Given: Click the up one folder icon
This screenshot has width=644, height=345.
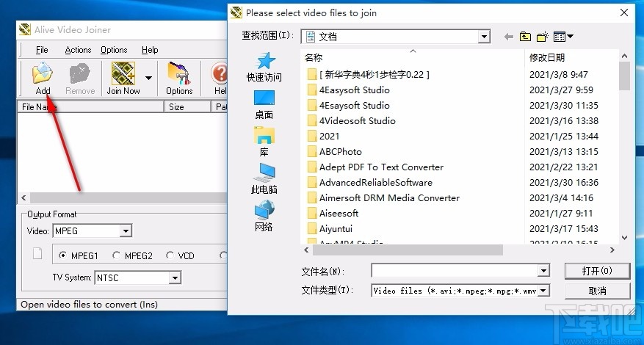Looking at the screenshot, I should click(525, 37).
